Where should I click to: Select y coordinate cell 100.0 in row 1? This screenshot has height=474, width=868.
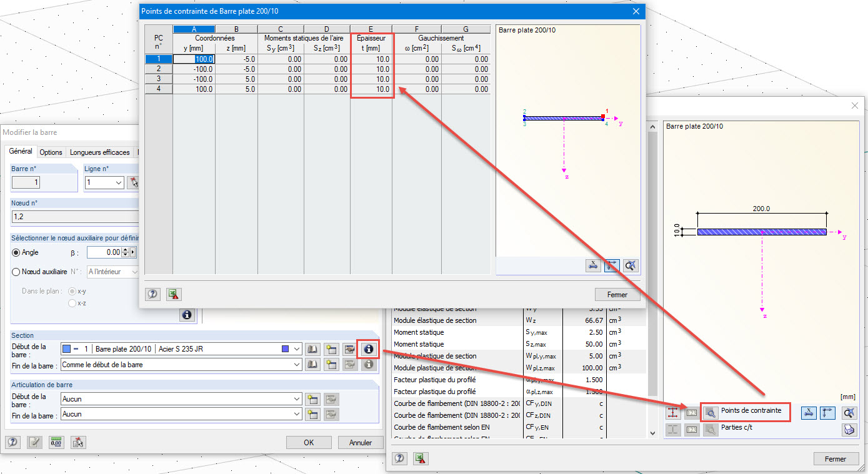coord(194,59)
